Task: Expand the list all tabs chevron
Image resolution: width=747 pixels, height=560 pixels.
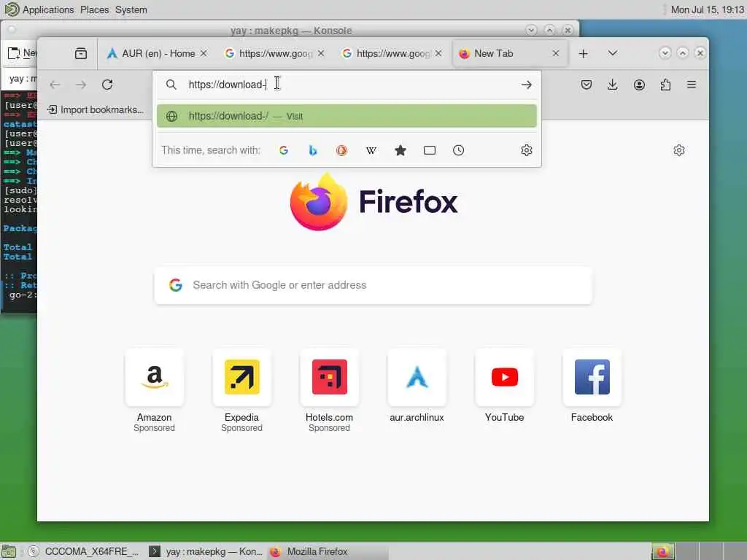Action: (x=613, y=53)
